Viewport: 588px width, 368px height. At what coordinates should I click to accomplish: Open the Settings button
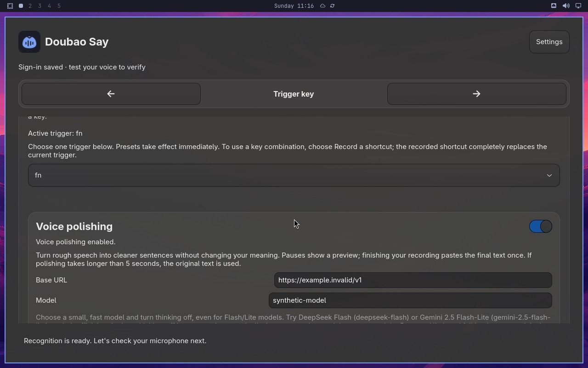(x=549, y=42)
